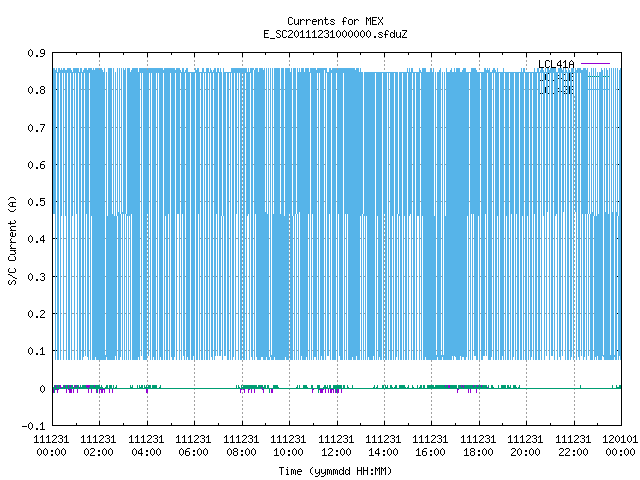Click the y-axis tick label '-0.1'
This screenshot has height=480, width=640.
coord(33,426)
